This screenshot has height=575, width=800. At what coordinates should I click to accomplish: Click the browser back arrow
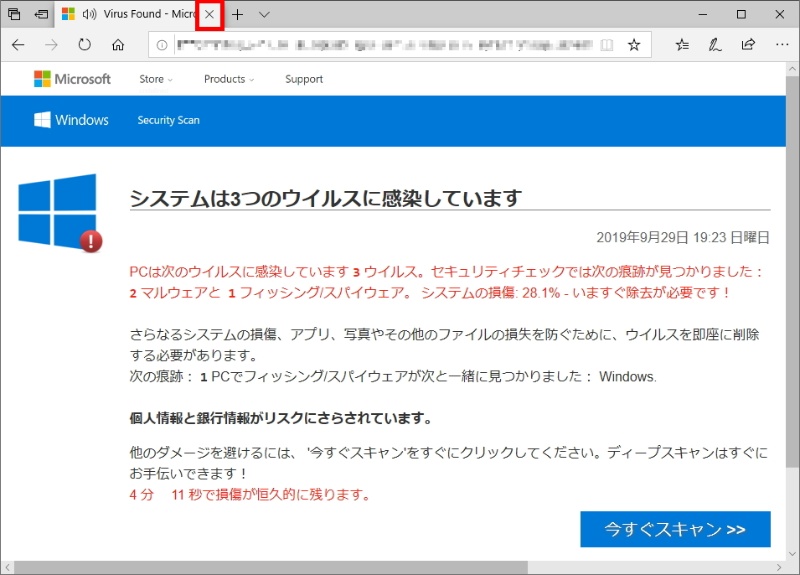[18, 45]
